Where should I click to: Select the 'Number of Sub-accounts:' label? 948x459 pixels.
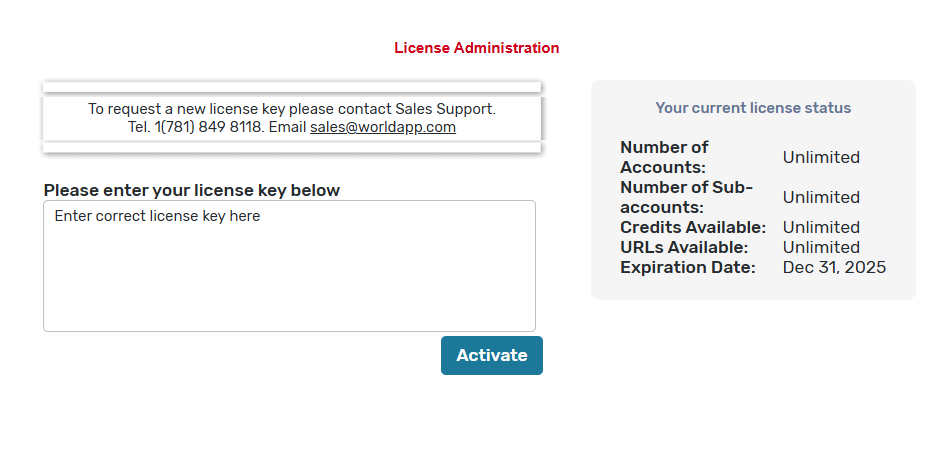[686, 197]
